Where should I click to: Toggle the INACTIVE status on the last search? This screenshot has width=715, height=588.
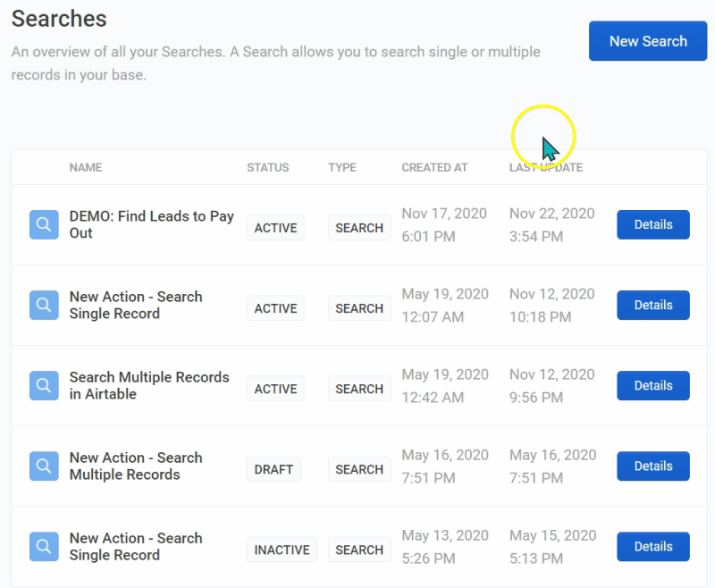click(282, 550)
